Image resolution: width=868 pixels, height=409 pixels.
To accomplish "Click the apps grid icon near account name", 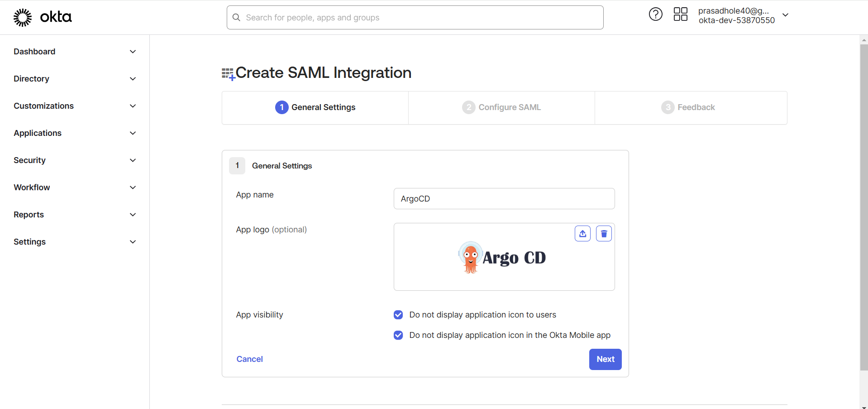I will [680, 14].
